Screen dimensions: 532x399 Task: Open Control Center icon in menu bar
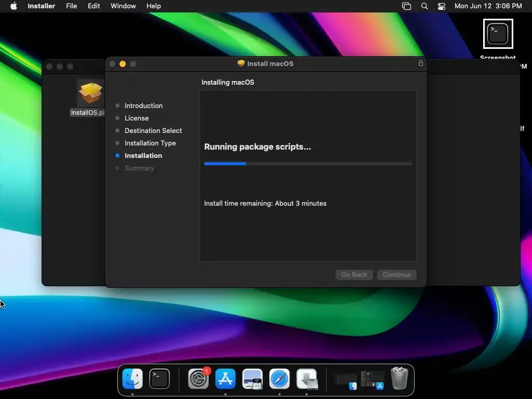(442, 6)
